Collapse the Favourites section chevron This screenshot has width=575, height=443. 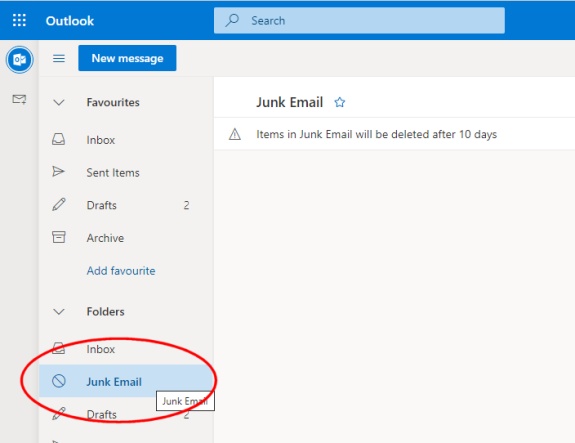[x=59, y=102]
